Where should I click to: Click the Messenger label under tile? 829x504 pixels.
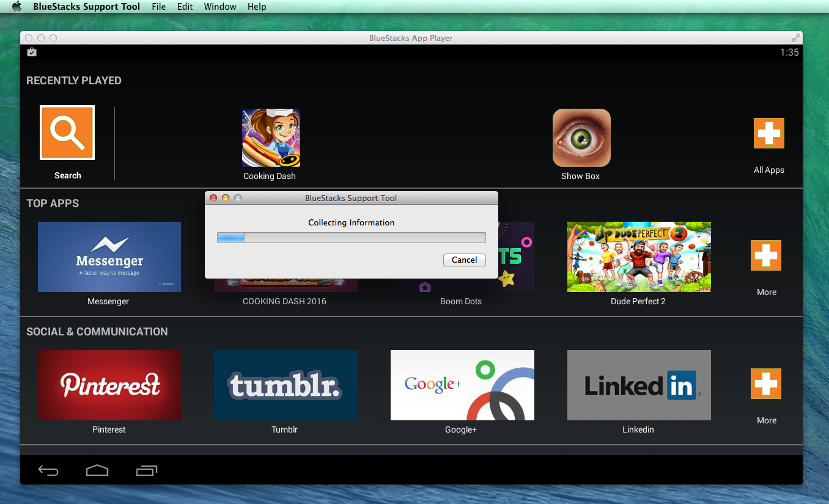(108, 301)
